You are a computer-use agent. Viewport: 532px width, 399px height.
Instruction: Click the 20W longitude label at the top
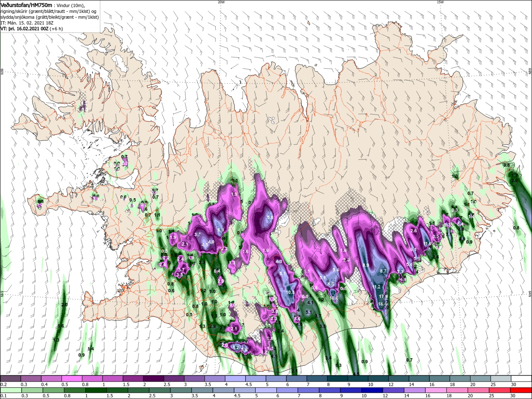221,2
